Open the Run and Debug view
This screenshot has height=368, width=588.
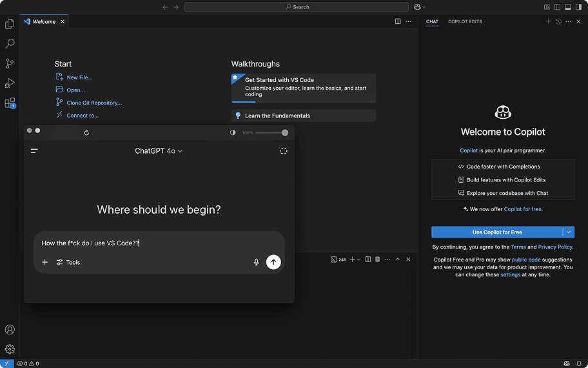[10, 83]
